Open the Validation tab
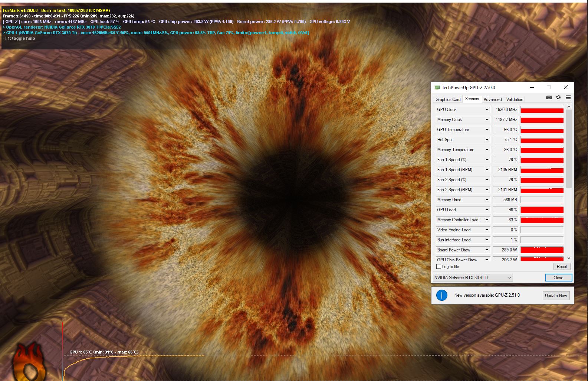 pyautogui.click(x=515, y=100)
